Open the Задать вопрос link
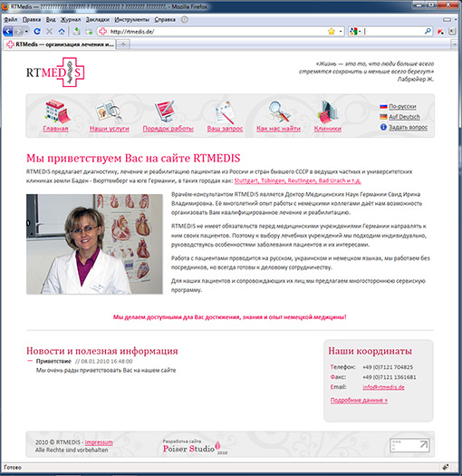Image resolution: width=462 pixels, height=476 pixels. (x=408, y=128)
